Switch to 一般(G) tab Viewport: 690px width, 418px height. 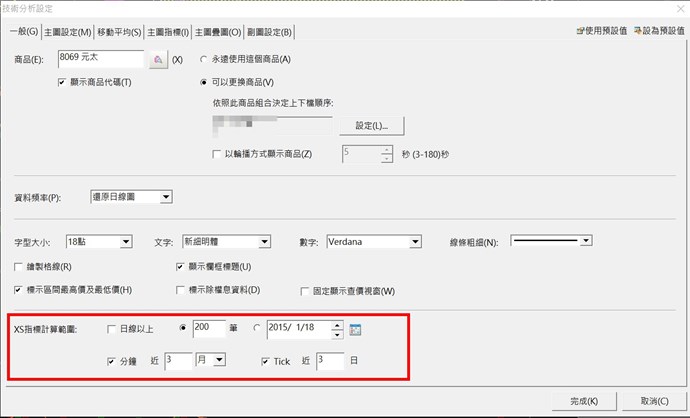coord(24,32)
